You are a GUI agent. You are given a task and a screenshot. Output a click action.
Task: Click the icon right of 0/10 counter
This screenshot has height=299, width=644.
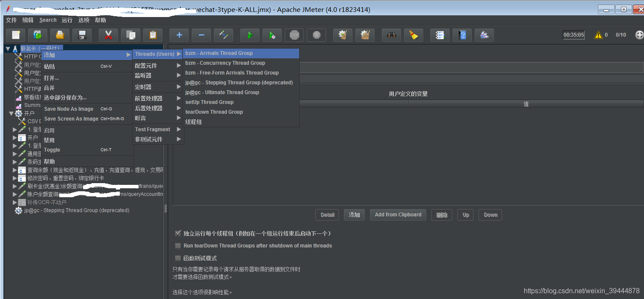click(639, 35)
